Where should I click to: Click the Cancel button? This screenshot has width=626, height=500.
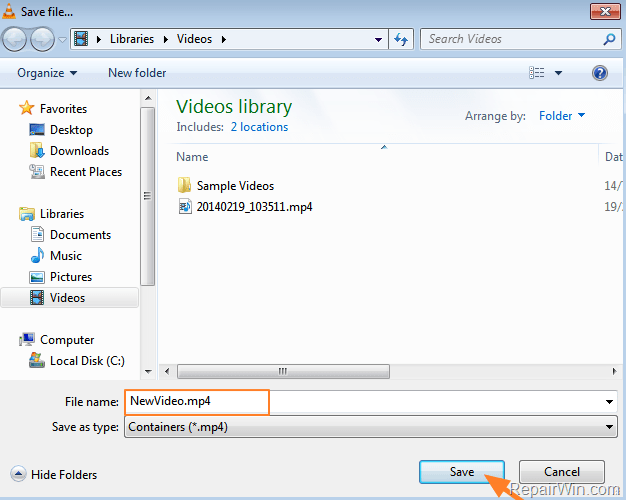[562, 472]
